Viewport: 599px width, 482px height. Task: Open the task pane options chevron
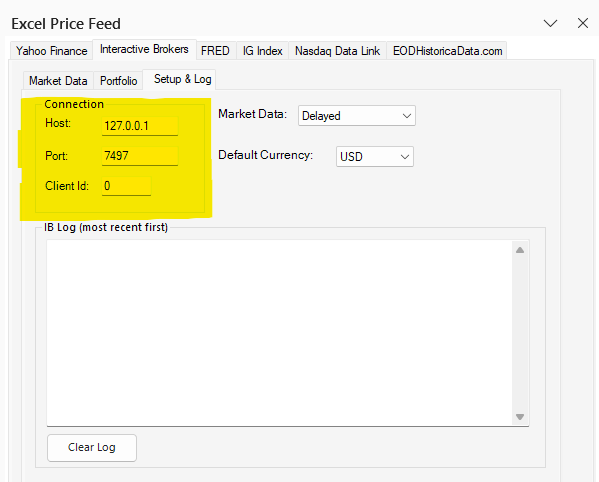click(x=550, y=23)
